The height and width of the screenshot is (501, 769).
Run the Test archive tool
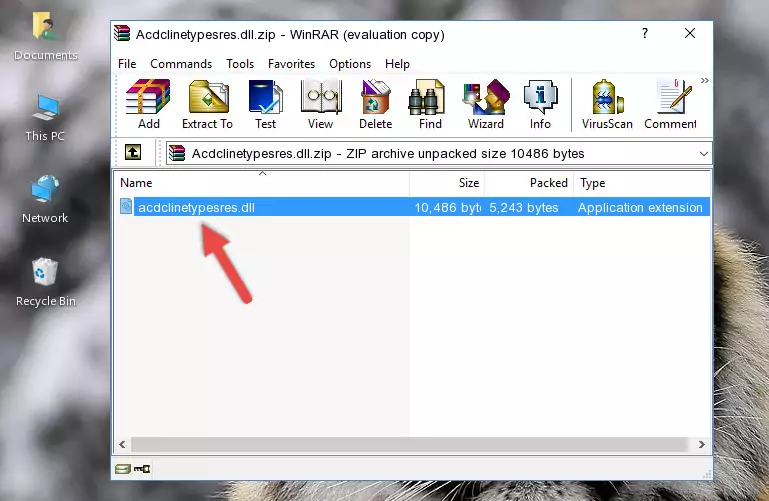coord(265,104)
